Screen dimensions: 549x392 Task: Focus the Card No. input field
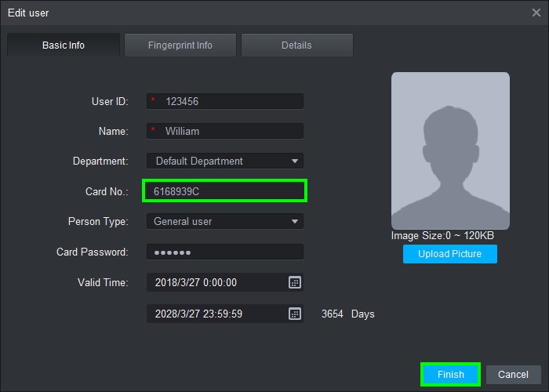point(225,191)
